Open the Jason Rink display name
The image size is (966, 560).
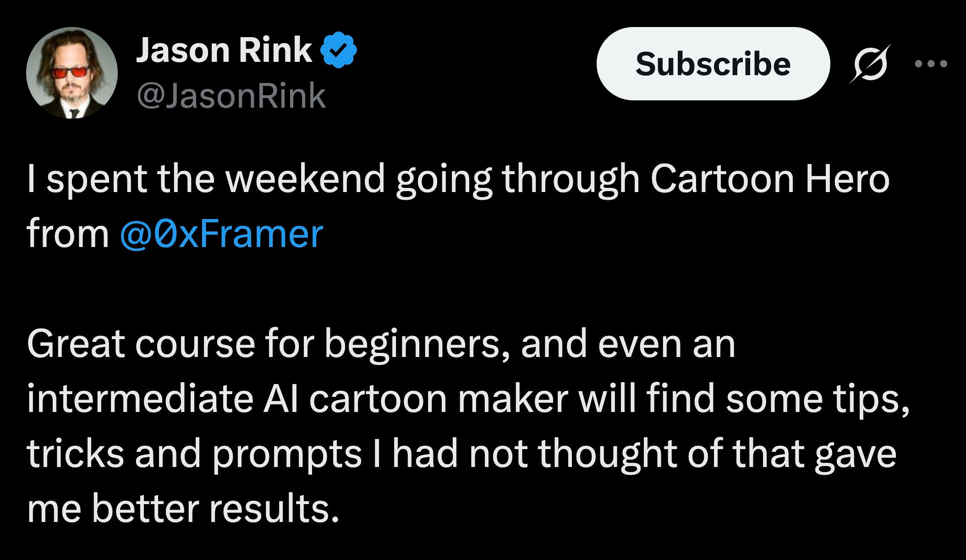coord(224,50)
